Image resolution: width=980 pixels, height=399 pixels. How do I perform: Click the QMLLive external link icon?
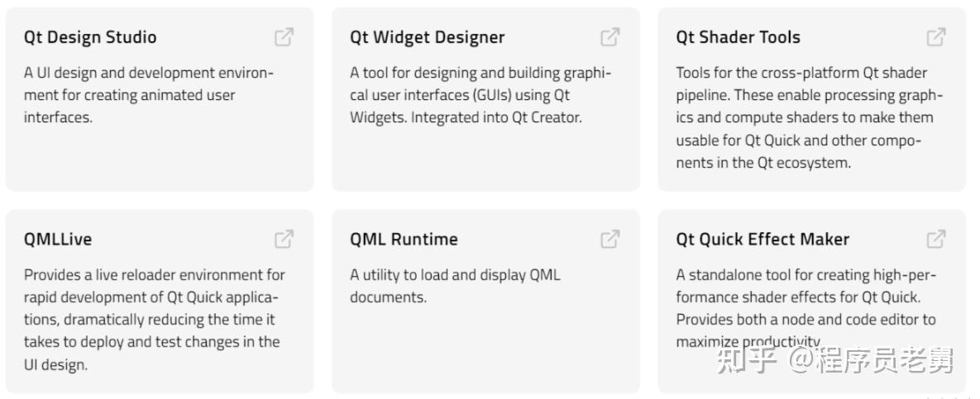point(284,240)
